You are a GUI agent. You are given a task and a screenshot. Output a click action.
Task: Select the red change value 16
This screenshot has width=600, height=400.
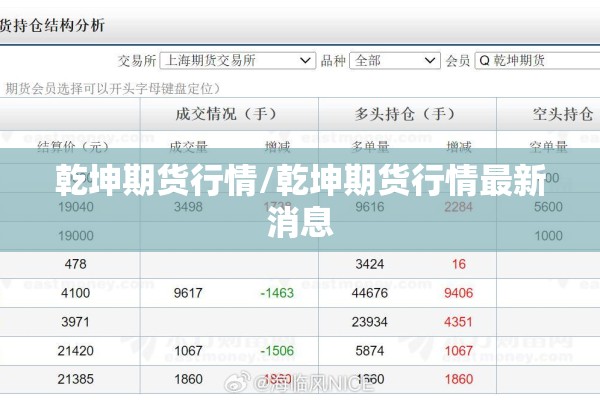[x=459, y=264]
